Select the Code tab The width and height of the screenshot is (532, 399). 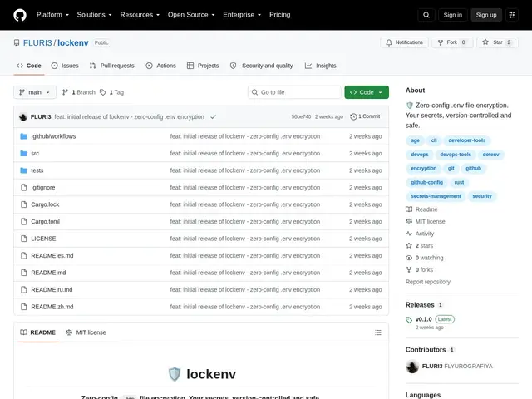[x=29, y=66]
